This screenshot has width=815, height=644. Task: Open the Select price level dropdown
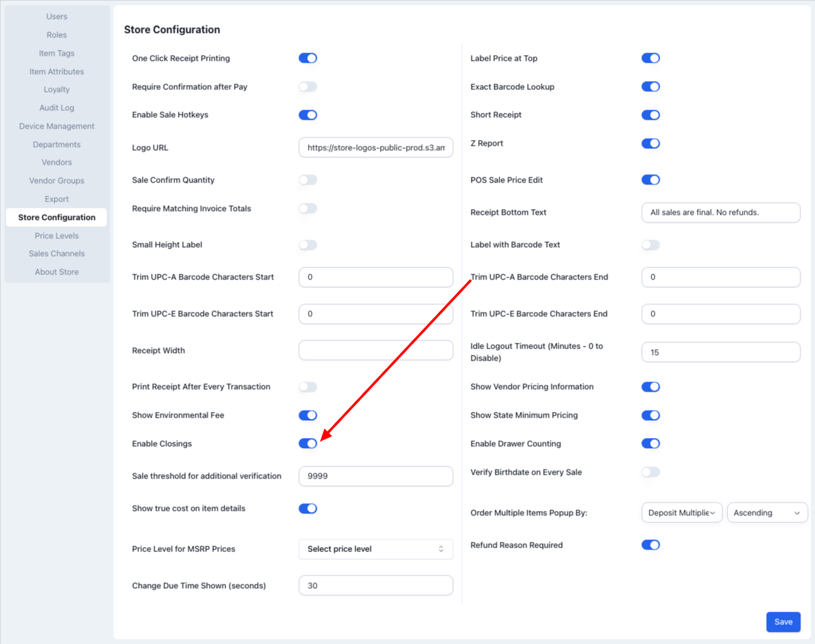(x=375, y=549)
